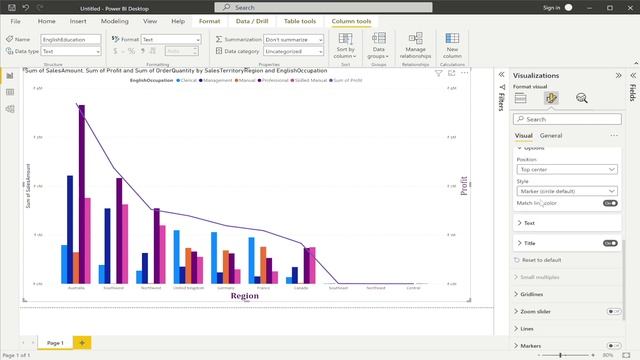
Task: Open the Data type dropdown
Action: pos(71,51)
